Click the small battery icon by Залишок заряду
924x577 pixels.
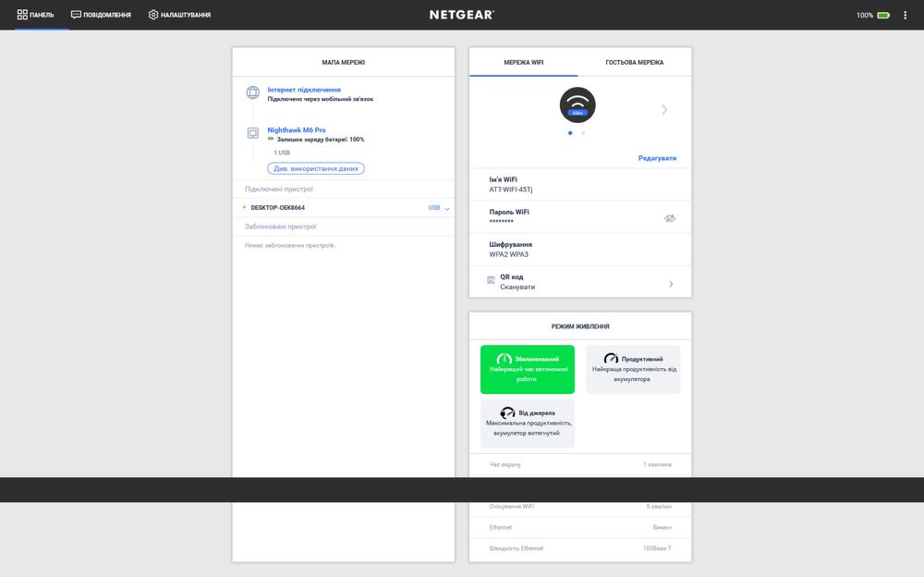tap(271, 140)
